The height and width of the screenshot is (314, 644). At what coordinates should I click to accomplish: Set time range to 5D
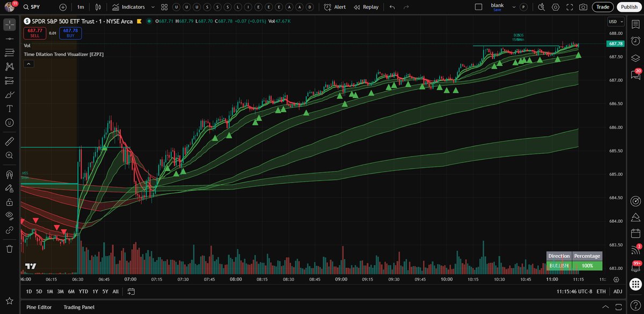[39, 291]
